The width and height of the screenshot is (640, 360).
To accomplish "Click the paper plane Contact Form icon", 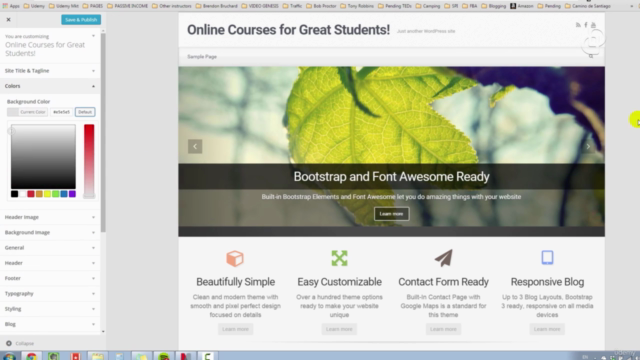I will pos(444,258).
